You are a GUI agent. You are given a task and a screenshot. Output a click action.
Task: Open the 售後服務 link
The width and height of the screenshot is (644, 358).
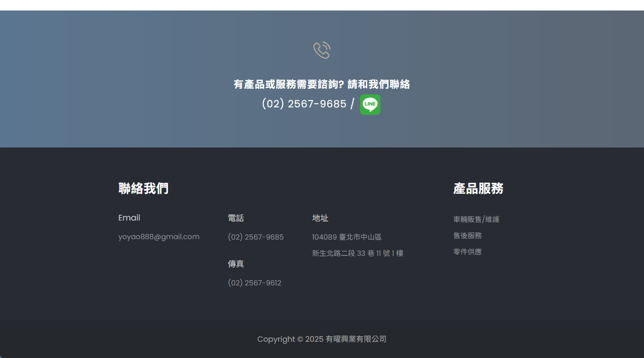coord(467,236)
